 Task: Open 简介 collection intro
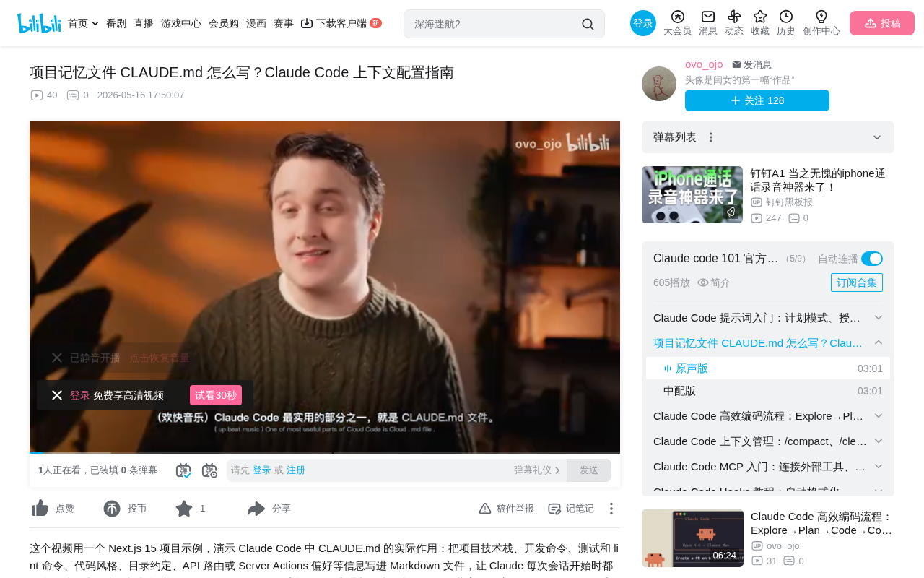tap(714, 282)
